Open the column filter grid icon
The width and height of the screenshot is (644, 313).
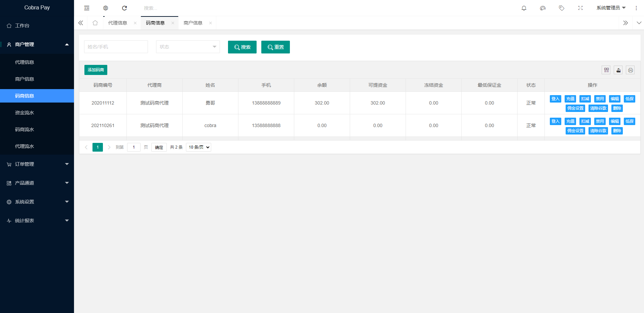click(606, 70)
